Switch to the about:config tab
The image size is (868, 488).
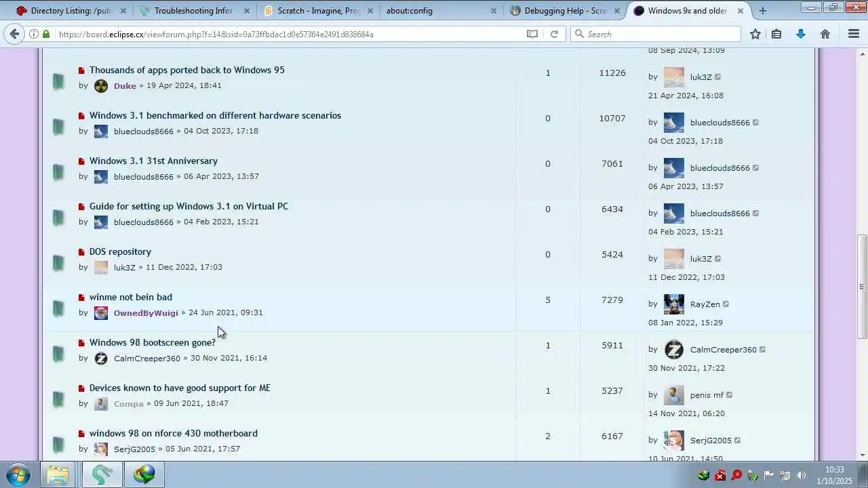click(x=441, y=11)
